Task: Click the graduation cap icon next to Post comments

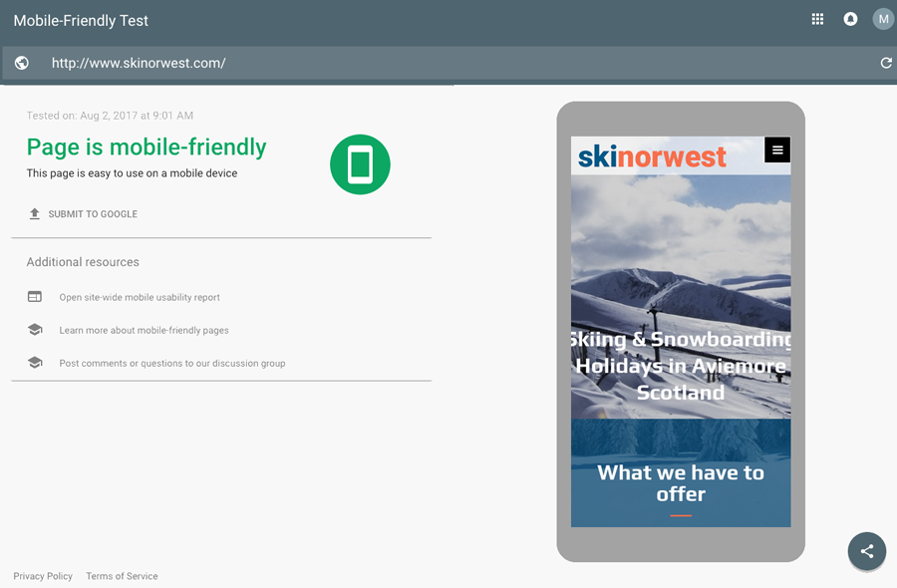Action: pos(35,363)
